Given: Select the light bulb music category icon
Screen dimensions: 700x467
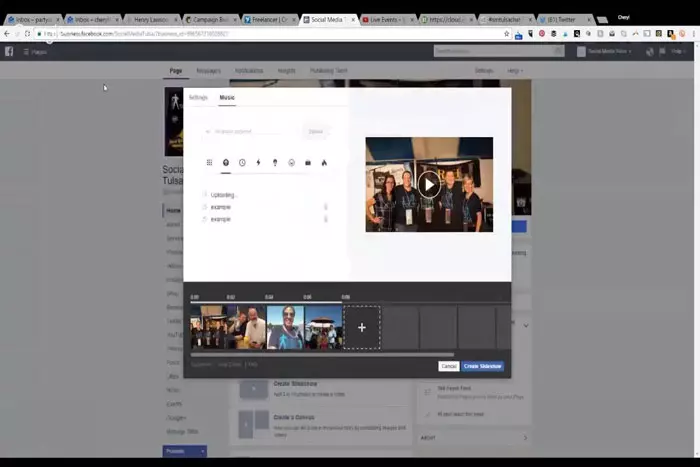Looking at the screenshot, I should point(275,163).
